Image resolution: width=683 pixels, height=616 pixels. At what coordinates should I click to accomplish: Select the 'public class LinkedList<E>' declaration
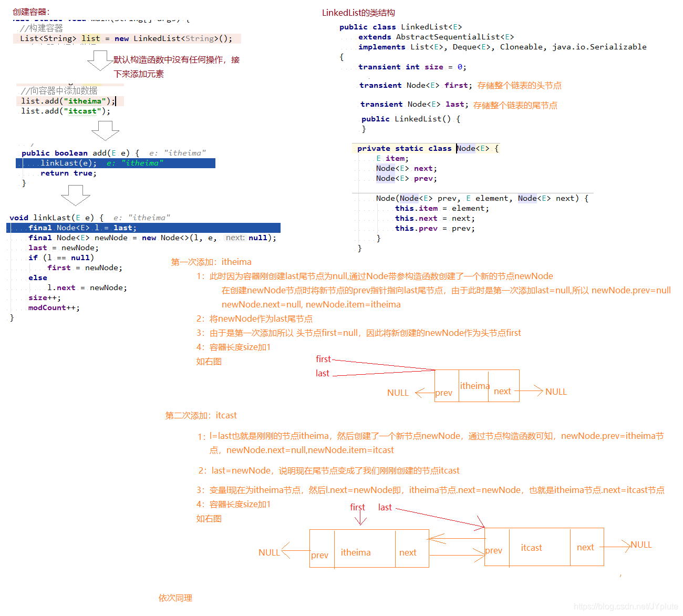point(401,27)
